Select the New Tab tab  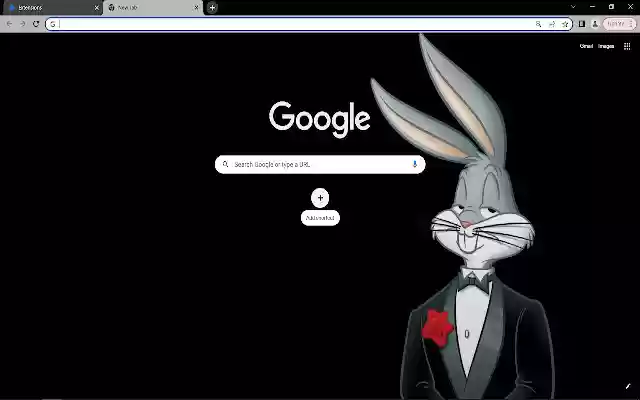tap(153, 8)
